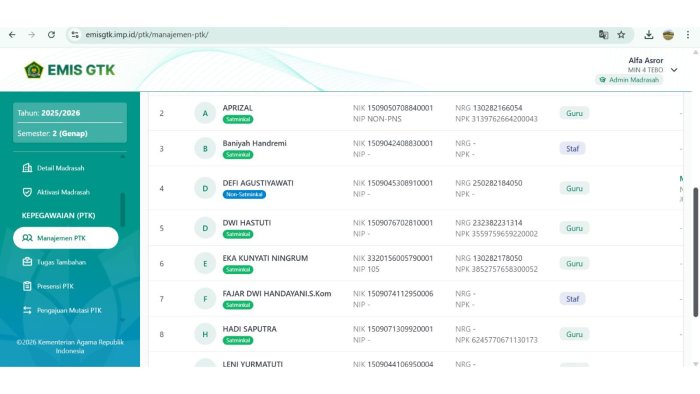
Task: Click the Guru badge for APRIZAL
Action: 574,113
